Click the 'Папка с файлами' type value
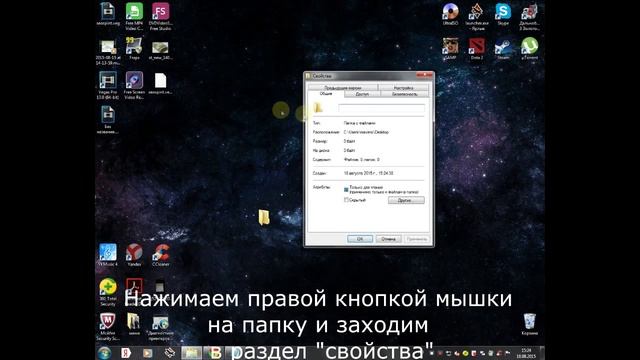This screenshot has width=640, height=360. (x=360, y=123)
